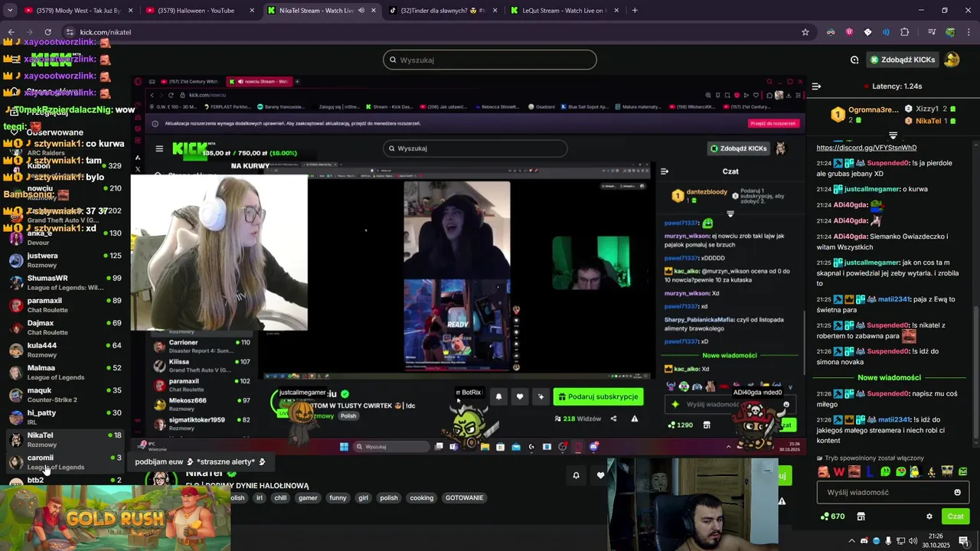Select the gamer stream tag
Viewport: 980px width, 551px height.
point(308,497)
